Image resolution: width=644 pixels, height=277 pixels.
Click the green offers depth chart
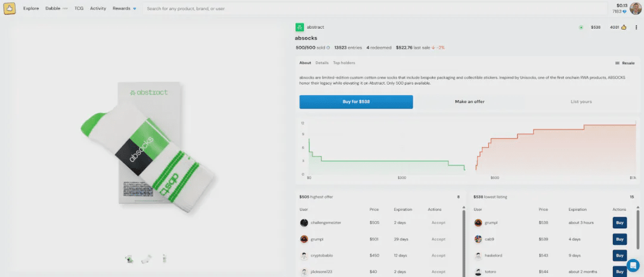(386, 157)
